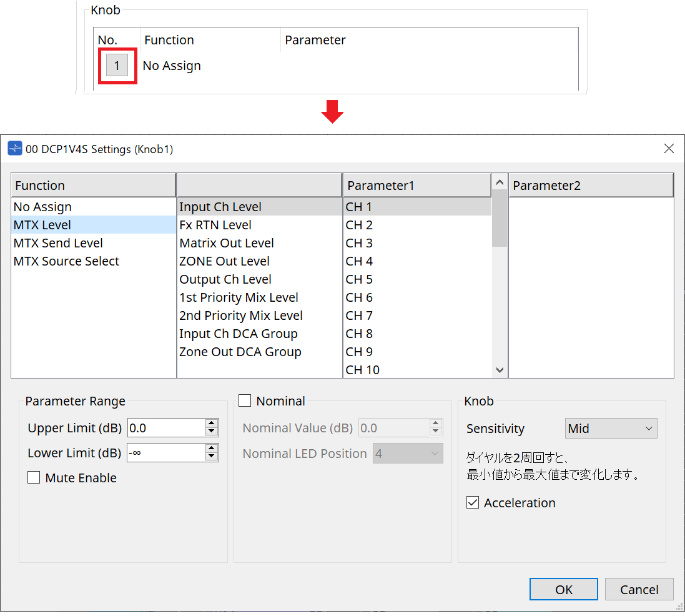Increase Lower Limit with spinner up arrow
The width and height of the screenshot is (685, 616).
[x=212, y=449]
